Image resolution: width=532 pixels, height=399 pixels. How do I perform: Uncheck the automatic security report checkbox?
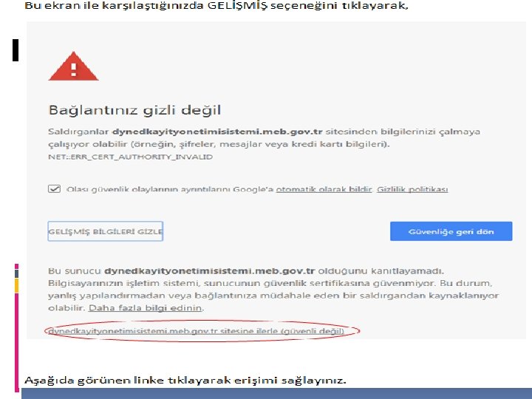click(x=54, y=189)
